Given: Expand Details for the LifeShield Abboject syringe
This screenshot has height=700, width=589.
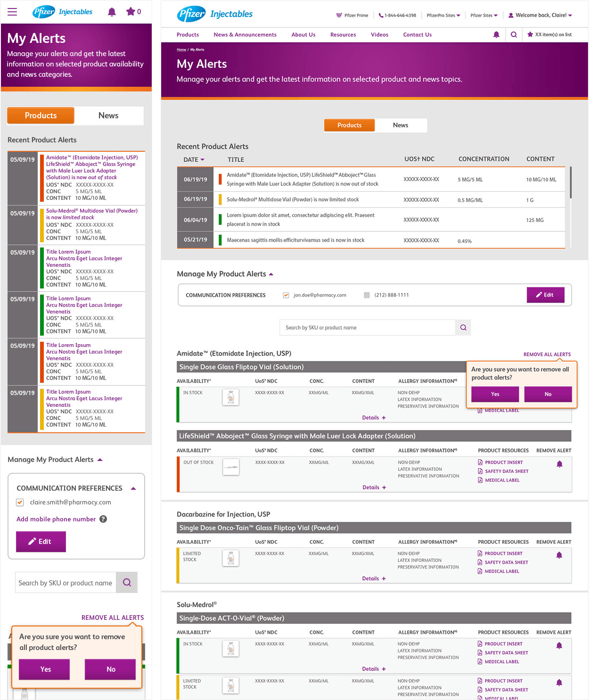Looking at the screenshot, I should coord(374,487).
